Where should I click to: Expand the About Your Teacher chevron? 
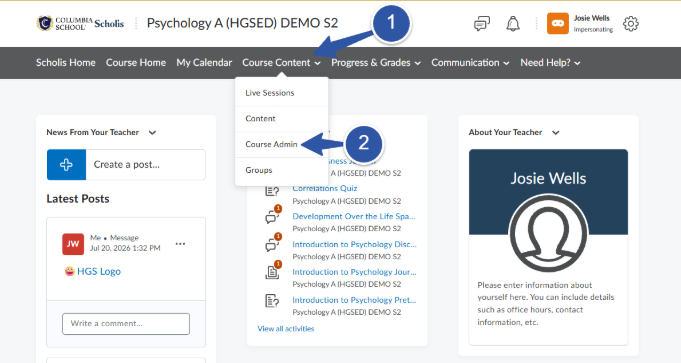click(x=555, y=132)
